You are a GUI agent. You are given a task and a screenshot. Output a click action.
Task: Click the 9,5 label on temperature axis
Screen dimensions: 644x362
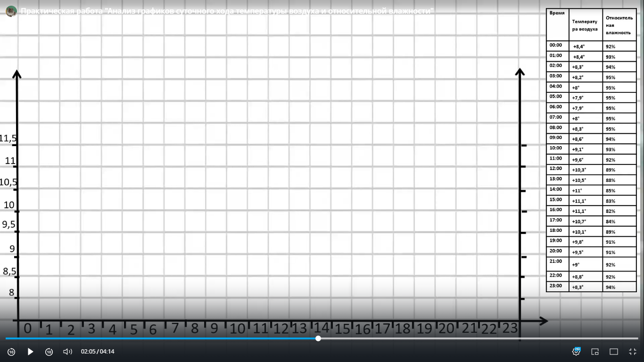tap(8, 224)
